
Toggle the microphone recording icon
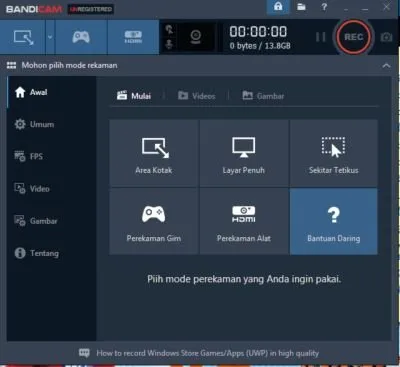(169, 44)
